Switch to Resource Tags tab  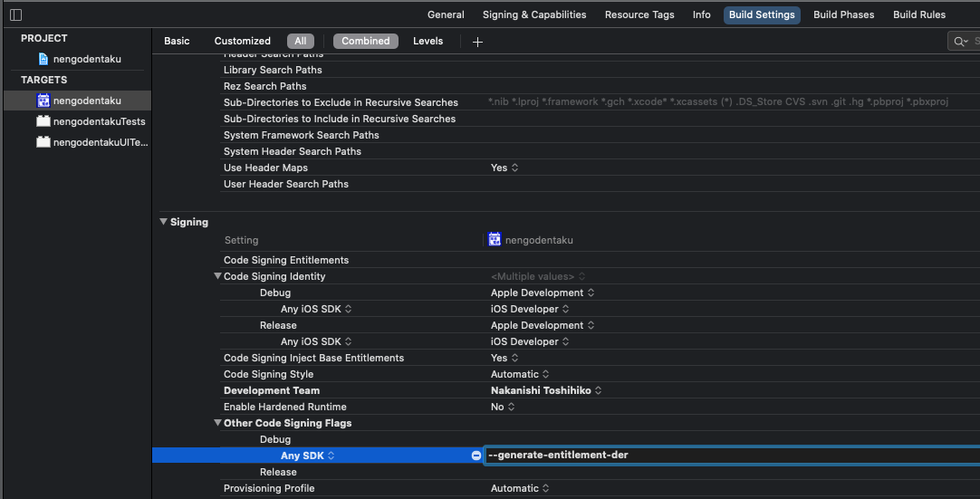tap(639, 14)
